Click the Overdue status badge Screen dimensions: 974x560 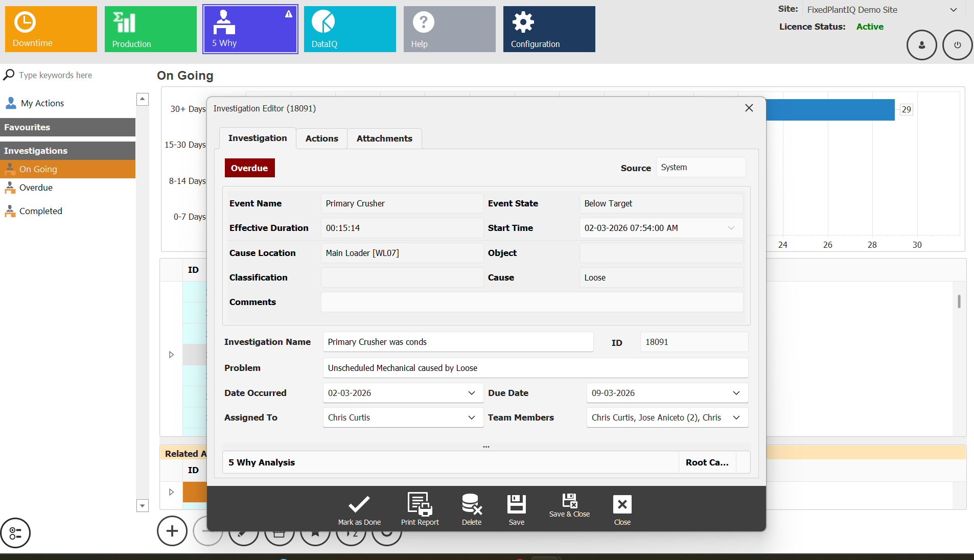point(249,168)
